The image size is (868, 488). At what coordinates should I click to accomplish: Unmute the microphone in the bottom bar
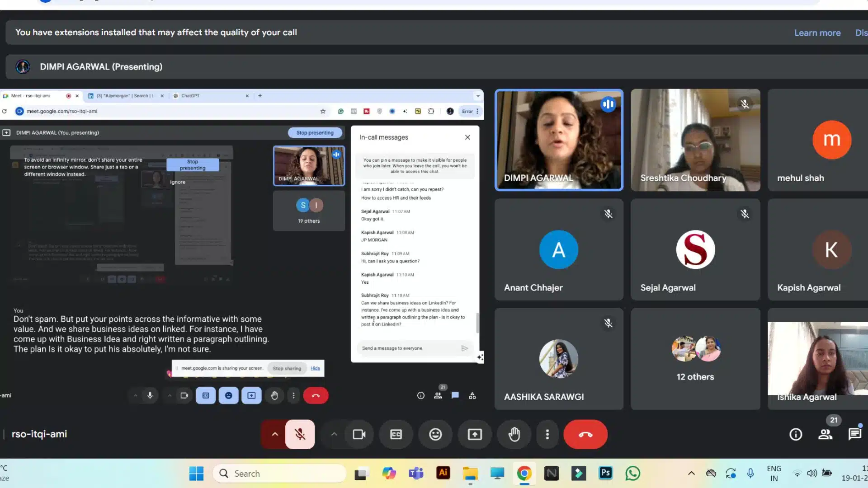pos(300,434)
